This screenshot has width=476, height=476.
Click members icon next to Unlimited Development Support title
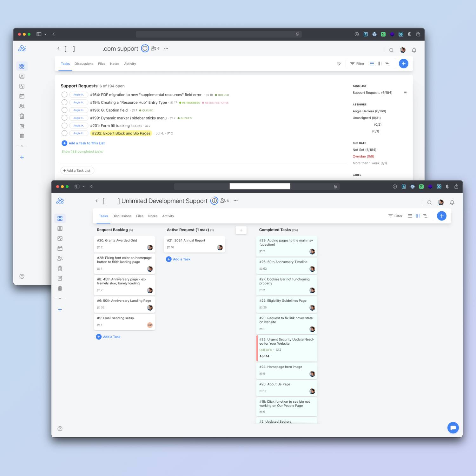[x=223, y=201]
